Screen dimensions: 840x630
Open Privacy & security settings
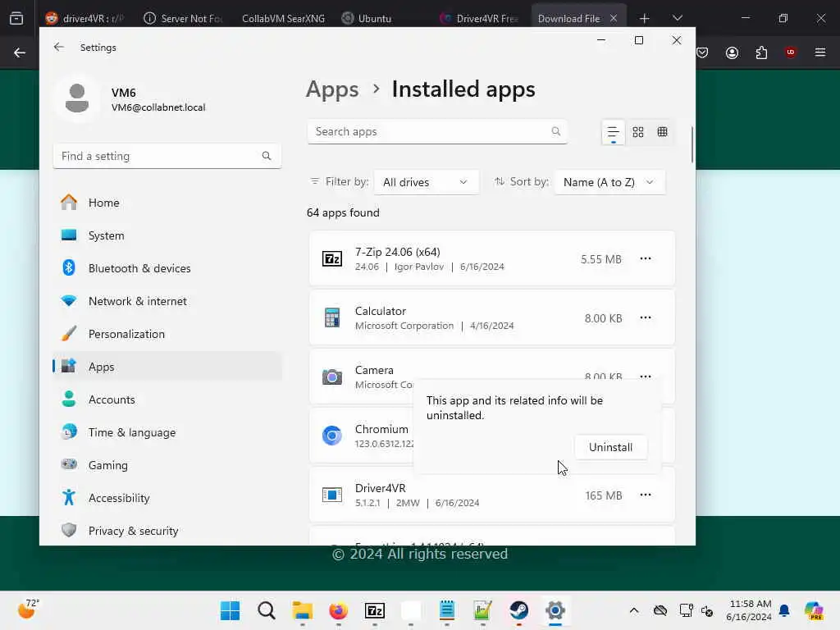point(167,531)
